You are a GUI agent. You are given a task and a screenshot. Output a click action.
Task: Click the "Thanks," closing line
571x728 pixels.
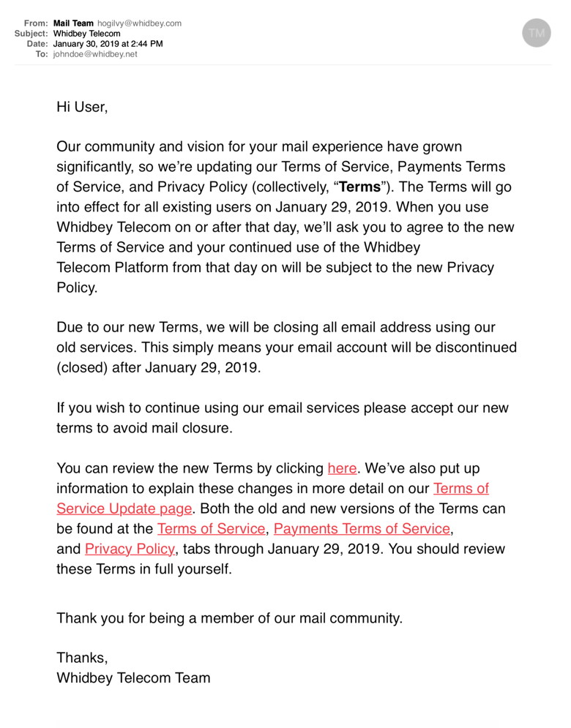click(82, 658)
